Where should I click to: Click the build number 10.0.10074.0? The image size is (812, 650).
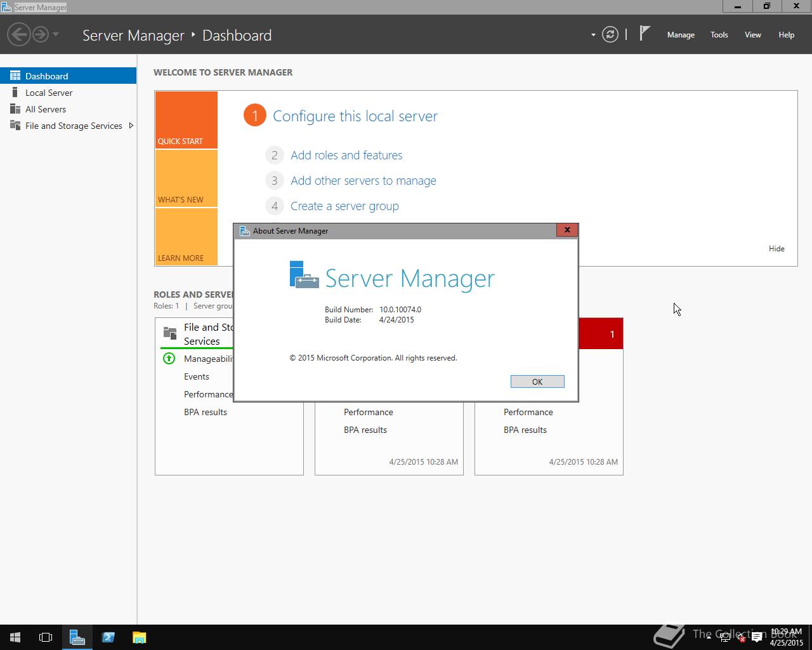pyautogui.click(x=400, y=309)
